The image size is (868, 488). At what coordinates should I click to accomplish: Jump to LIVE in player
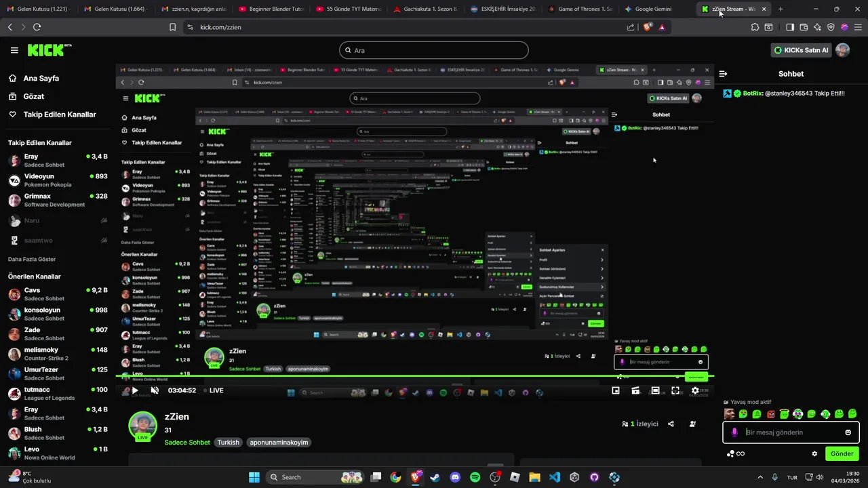[212, 390]
